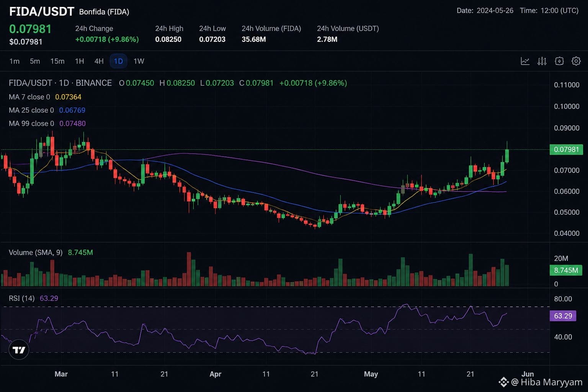Click the May date axis label
588x392 pixels.
pyautogui.click(x=371, y=374)
